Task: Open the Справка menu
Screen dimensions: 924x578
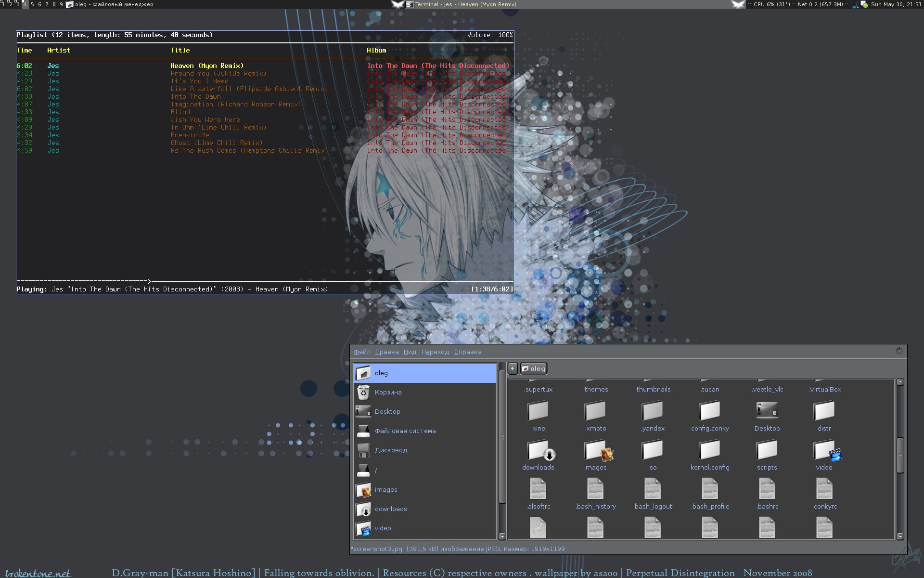Action: [x=468, y=352]
